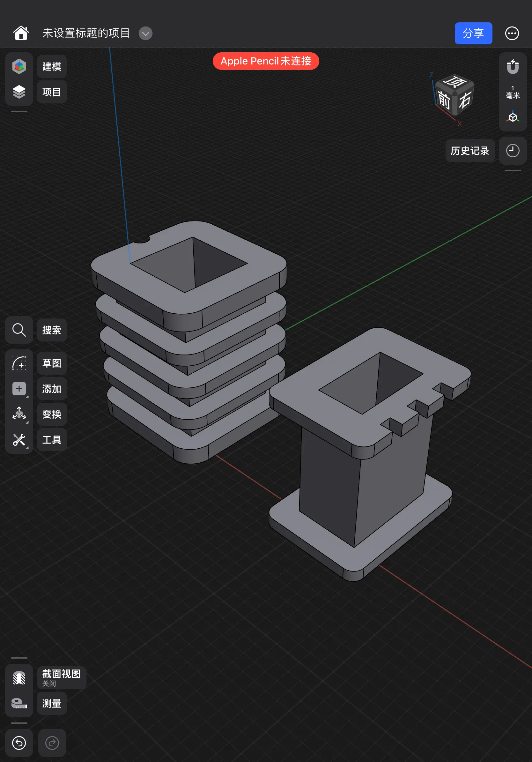Viewport: 532px width, 762px height.
Task: Click the search magnifier icon
Action: (x=19, y=330)
